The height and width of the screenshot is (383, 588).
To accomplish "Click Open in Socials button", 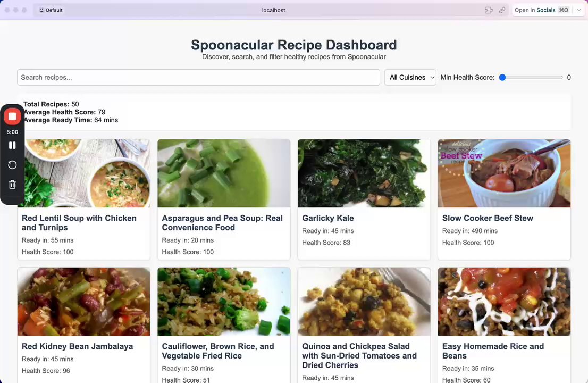I will 542,10.
